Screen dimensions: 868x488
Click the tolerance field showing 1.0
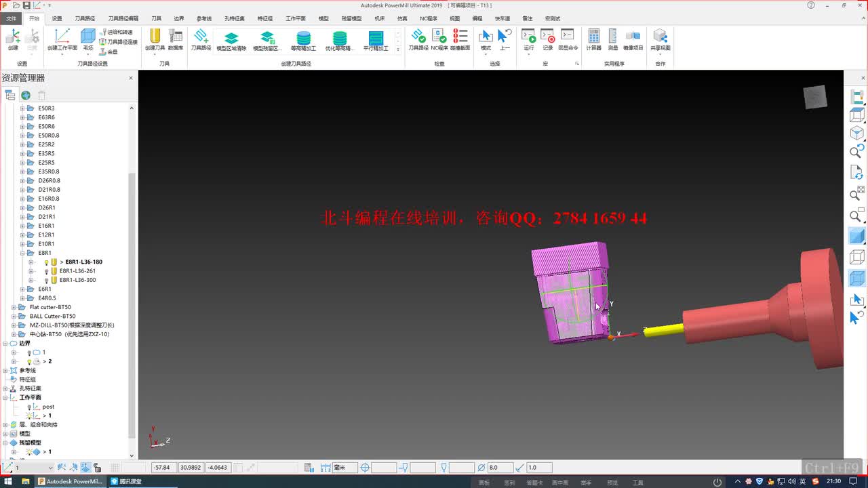pyautogui.click(x=539, y=468)
